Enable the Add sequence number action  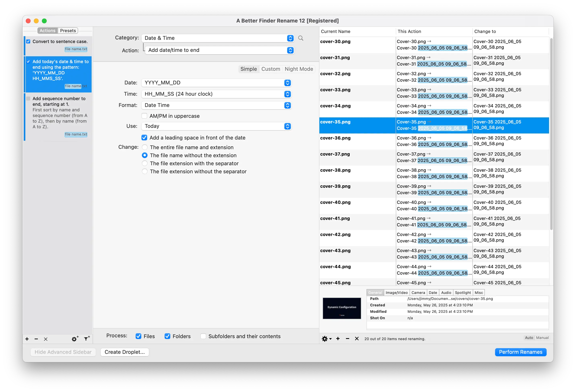(28, 99)
